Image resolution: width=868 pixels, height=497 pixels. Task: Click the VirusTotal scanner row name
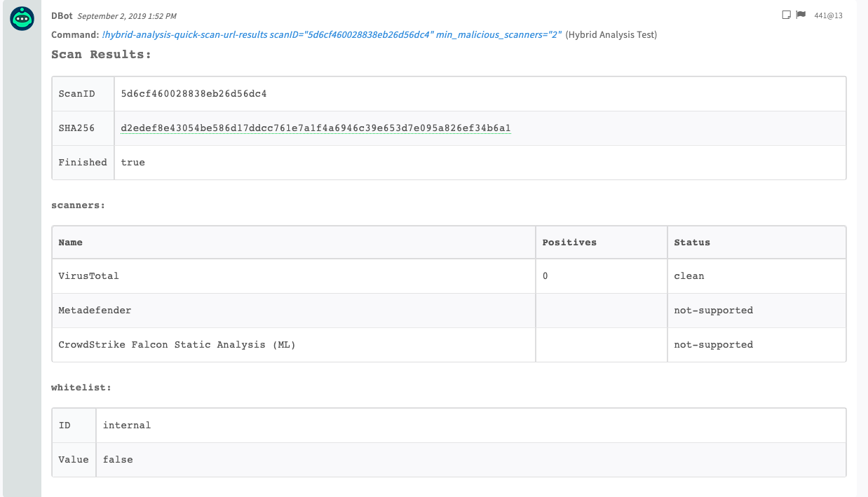point(89,276)
